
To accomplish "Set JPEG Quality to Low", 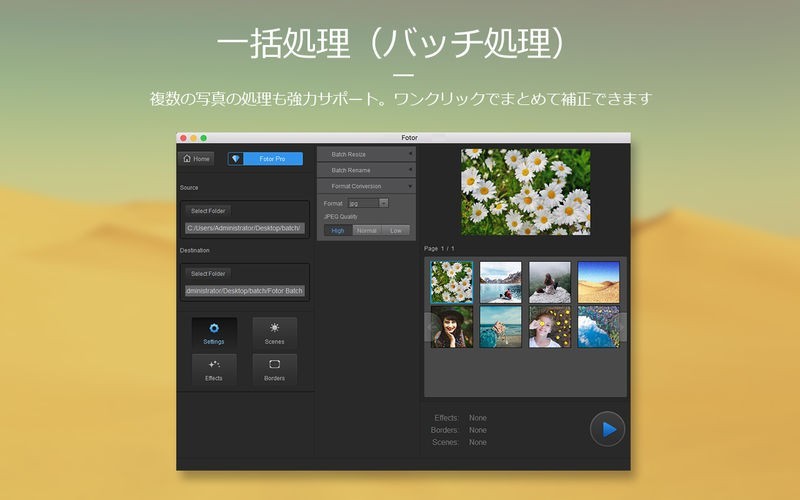I will point(396,230).
